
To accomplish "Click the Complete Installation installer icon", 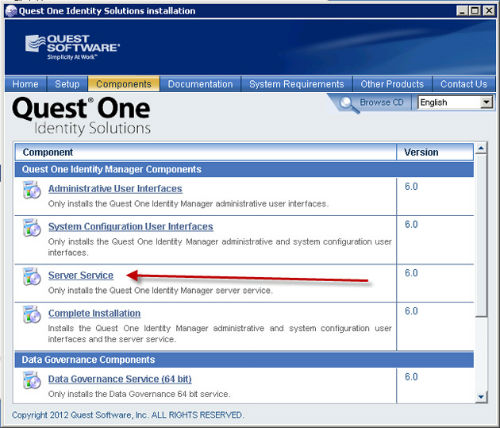I will tap(32, 314).
